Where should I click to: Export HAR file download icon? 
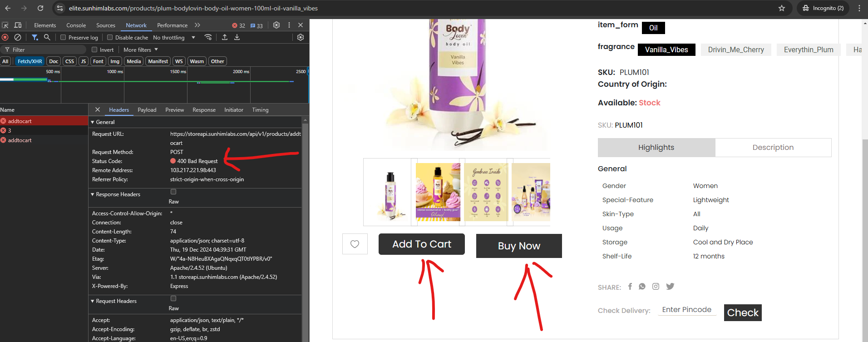[x=237, y=37]
